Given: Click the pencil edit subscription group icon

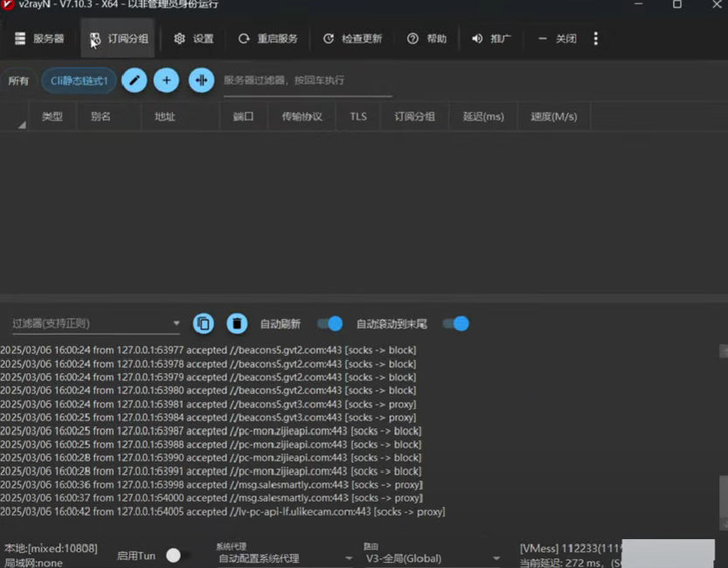Looking at the screenshot, I should (x=134, y=80).
